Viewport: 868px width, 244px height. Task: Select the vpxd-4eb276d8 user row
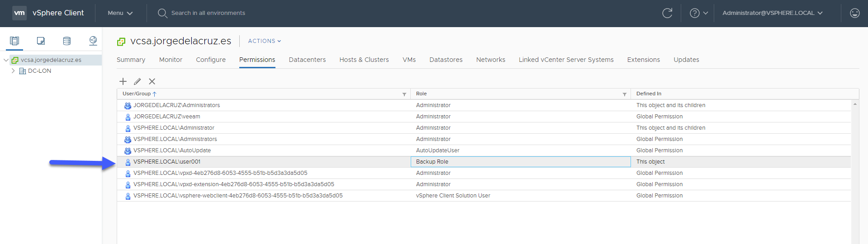click(484, 173)
